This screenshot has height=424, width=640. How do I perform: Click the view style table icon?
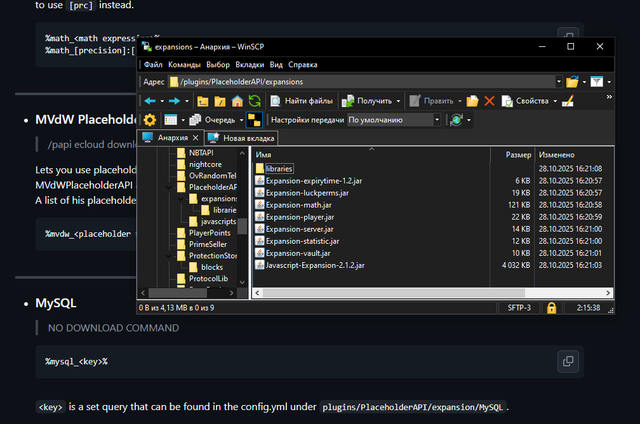click(x=170, y=120)
